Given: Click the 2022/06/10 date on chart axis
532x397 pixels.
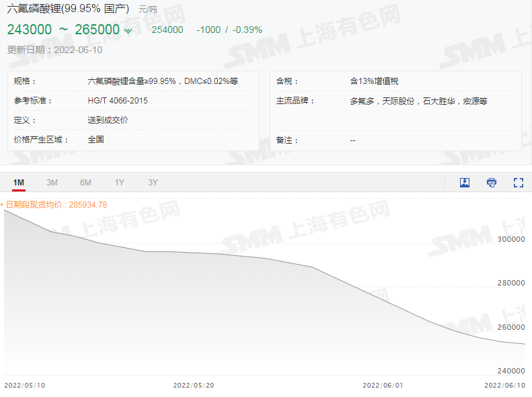Looking at the screenshot, I should pos(504,386).
